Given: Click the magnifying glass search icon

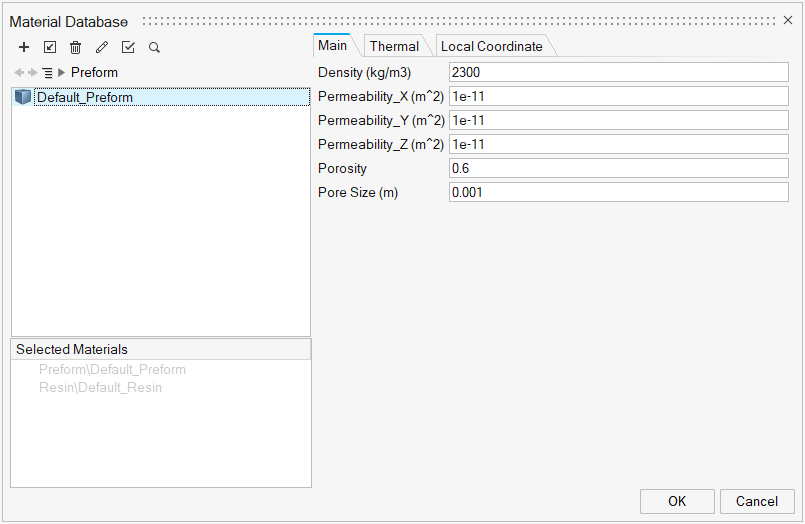Looking at the screenshot, I should (x=154, y=47).
